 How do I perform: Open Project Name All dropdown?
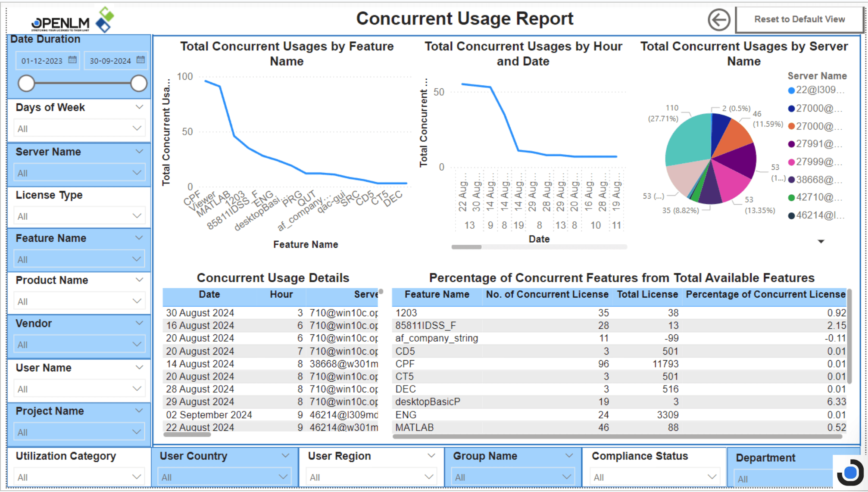coord(79,432)
